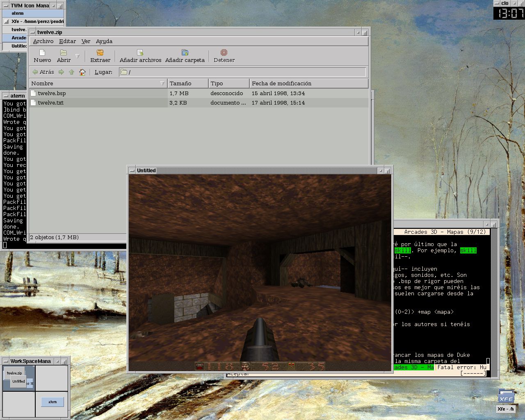Click the date '15 abril 1998, 13:34'
Screen dimensions: 525x420
[x=278, y=93]
